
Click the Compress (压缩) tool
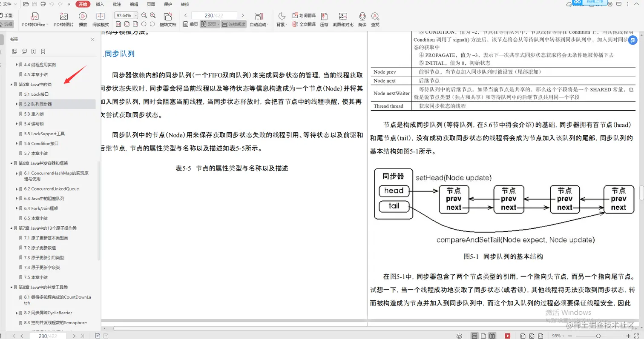pyautogui.click(x=324, y=20)
